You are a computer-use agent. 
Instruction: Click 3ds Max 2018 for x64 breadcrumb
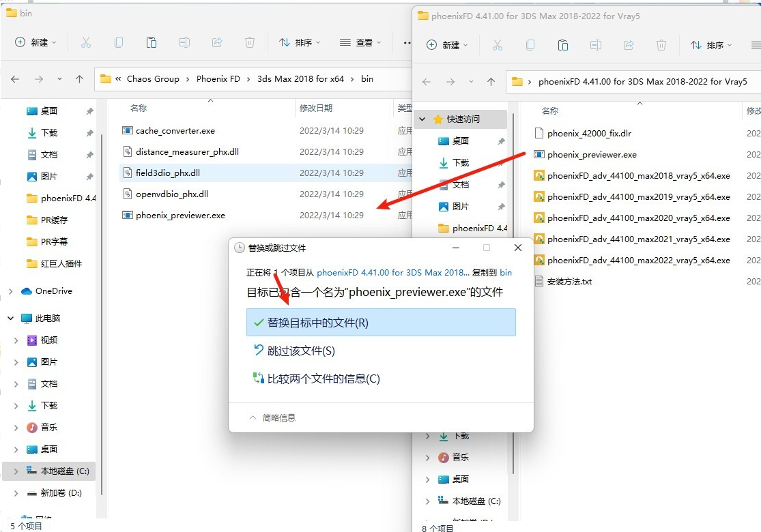point(300,79)
